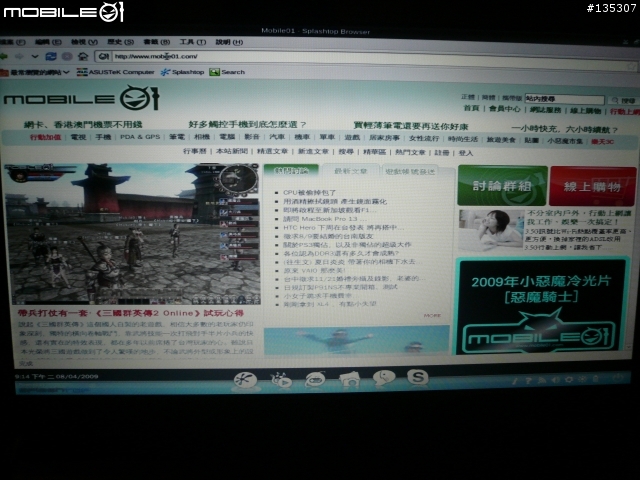Open the 本站新聞 sub-navigation link
640x480 pixels.
click(231, 151)
